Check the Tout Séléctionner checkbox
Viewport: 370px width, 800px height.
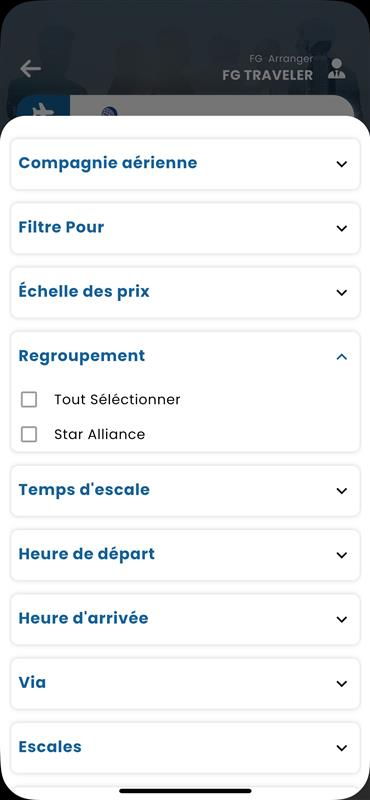click(29, 399)
